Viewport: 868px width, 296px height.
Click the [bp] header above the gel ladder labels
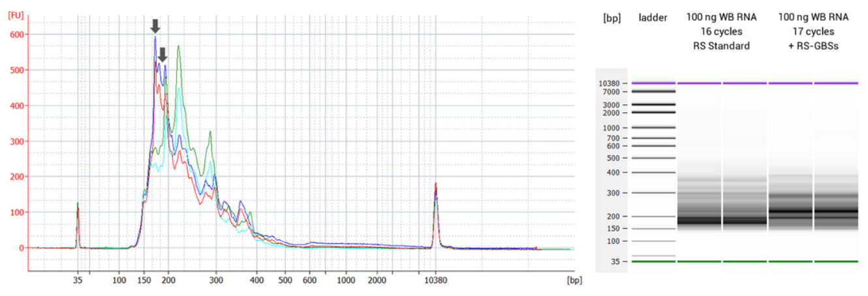coord(612,18)
